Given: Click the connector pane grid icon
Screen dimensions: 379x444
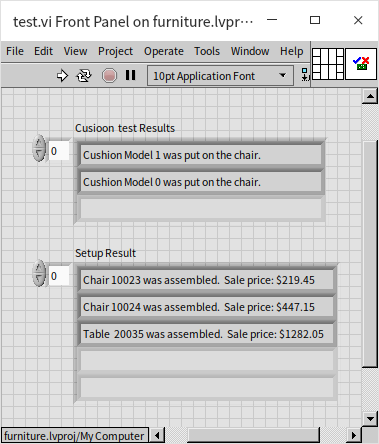Looking at the screenshot, I should [x=328, y=64].
